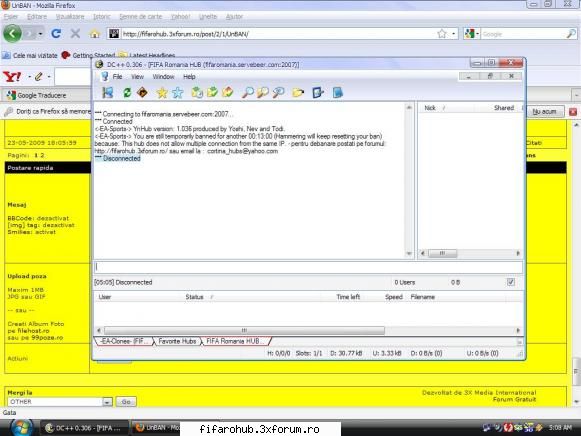Open the ADL Search toolbar icon
Viewport: 581px width, 436px height.
[x=263, y=93]
